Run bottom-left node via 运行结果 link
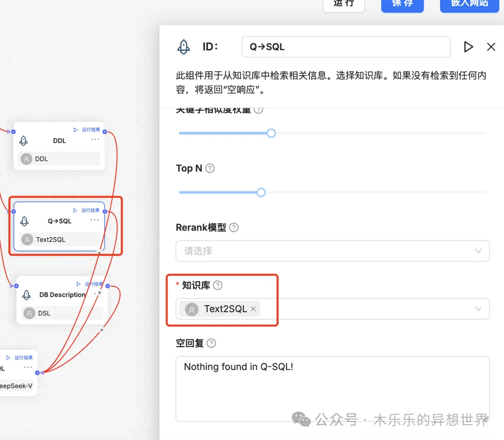 (x=23, y=358)
